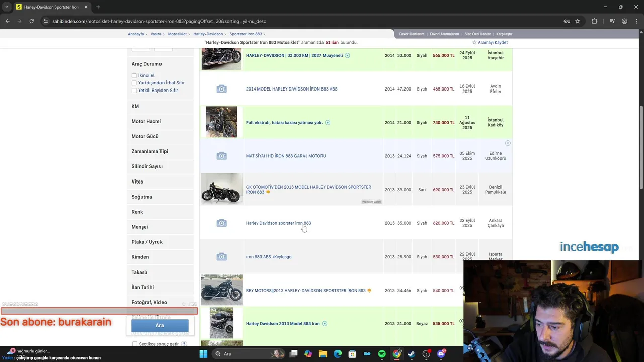The height and width of the screenshot is (362, 644).
Task: Open Steam from the taskbar
Action: click(411, 354)
